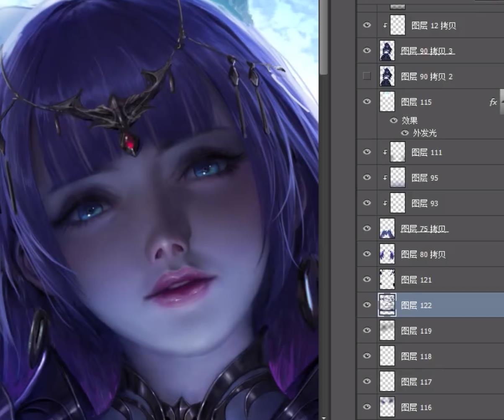Click the 图层 75 拷贝 thumbnail

click(x=387, y=229)
